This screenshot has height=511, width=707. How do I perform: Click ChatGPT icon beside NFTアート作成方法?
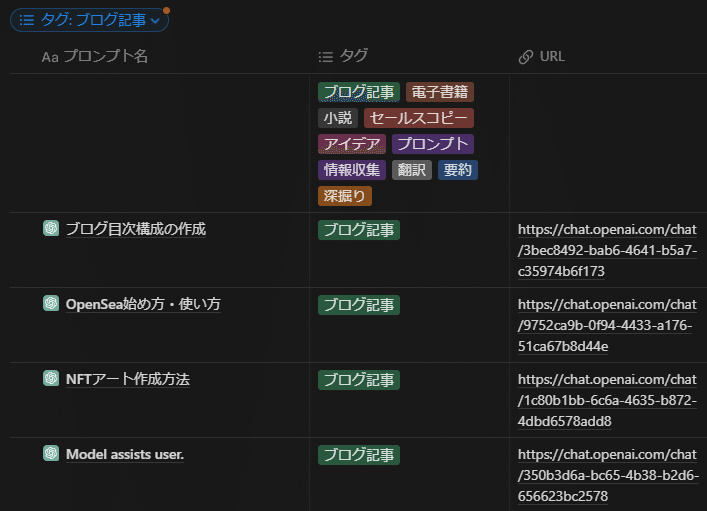tap(51, 378)
